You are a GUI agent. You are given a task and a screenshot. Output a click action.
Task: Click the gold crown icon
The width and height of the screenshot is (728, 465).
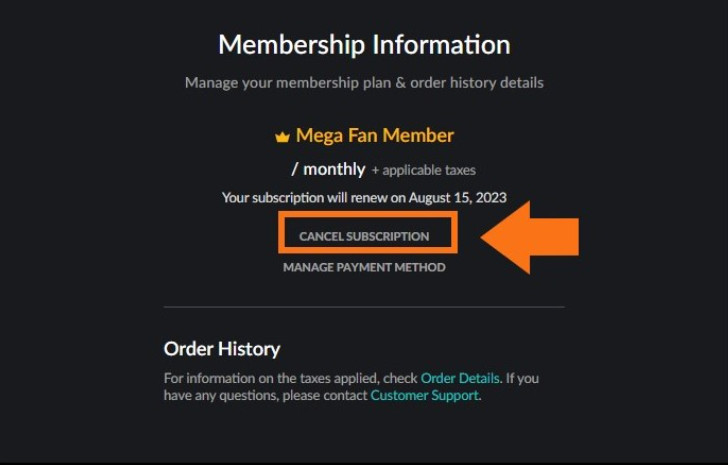tap(282, 137)
